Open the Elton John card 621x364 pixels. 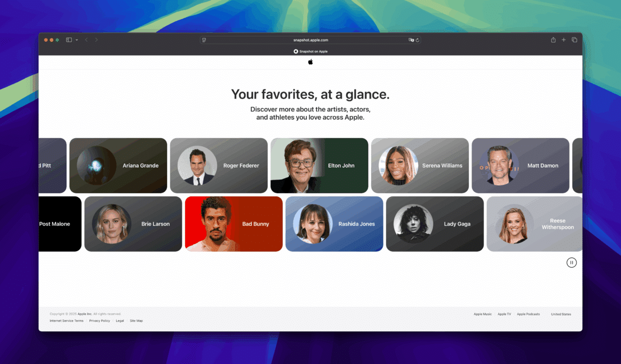pyautogui.click(x=319, y=165)
